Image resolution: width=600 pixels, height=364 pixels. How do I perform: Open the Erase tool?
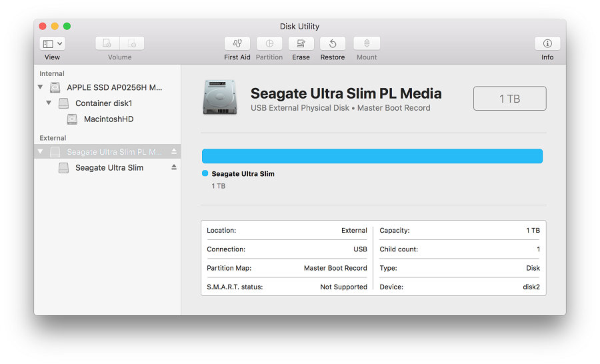pyautogui.click(x=301, y=43)
